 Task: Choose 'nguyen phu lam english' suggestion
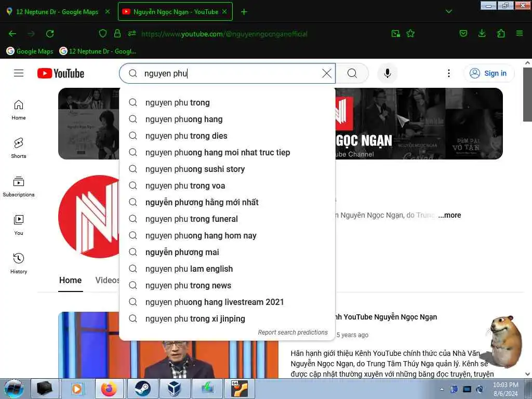click(x=227, y=269)
